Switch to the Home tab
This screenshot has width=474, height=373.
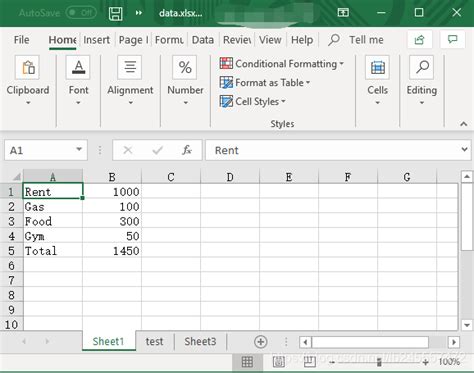click(x=63, y=40)
